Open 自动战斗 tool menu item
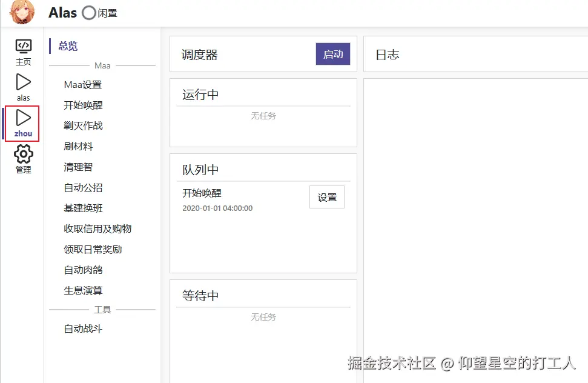This screenshot has width=588, height=383. (83, 329)
